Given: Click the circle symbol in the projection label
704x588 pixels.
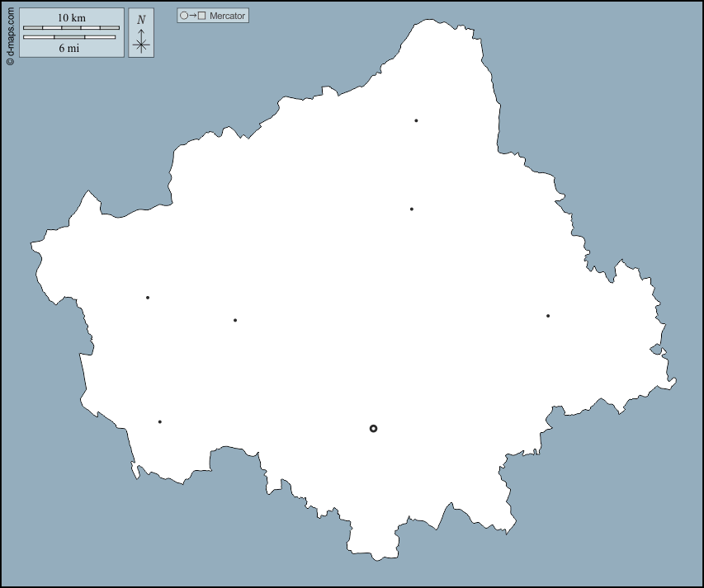Looking at the screenshot, I should point(184,16).
